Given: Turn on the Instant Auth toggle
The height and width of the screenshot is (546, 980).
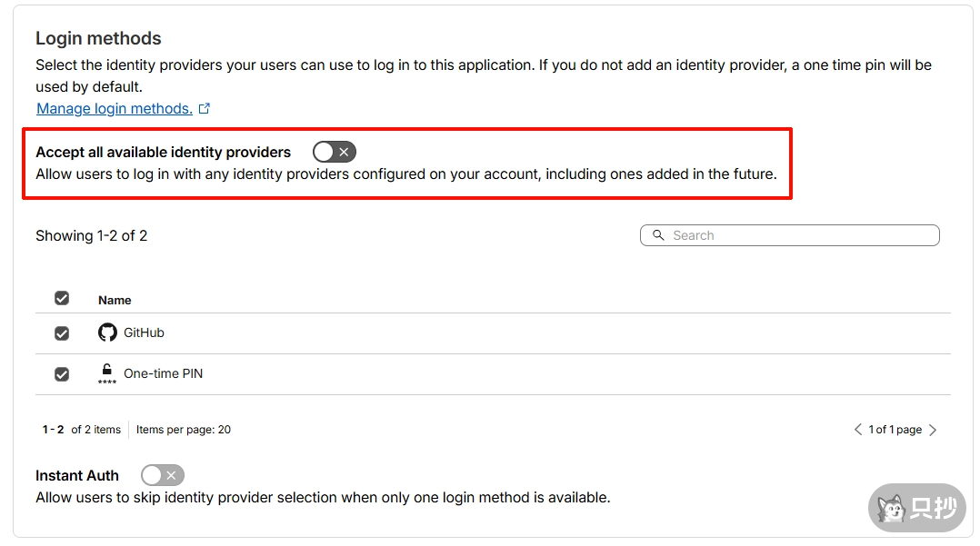Looking at the screenshot, I should click(x=163, y=475).
